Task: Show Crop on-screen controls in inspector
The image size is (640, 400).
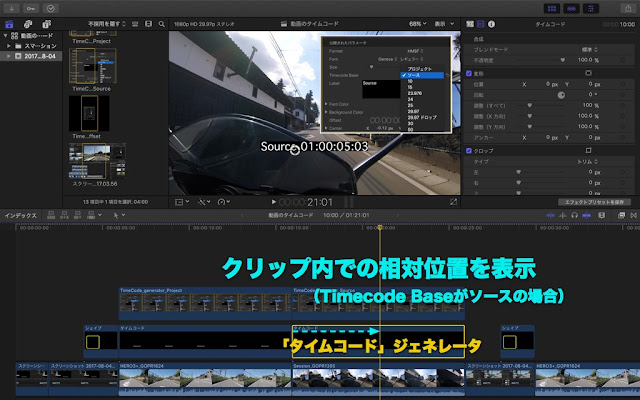Action: click(588, 151)
